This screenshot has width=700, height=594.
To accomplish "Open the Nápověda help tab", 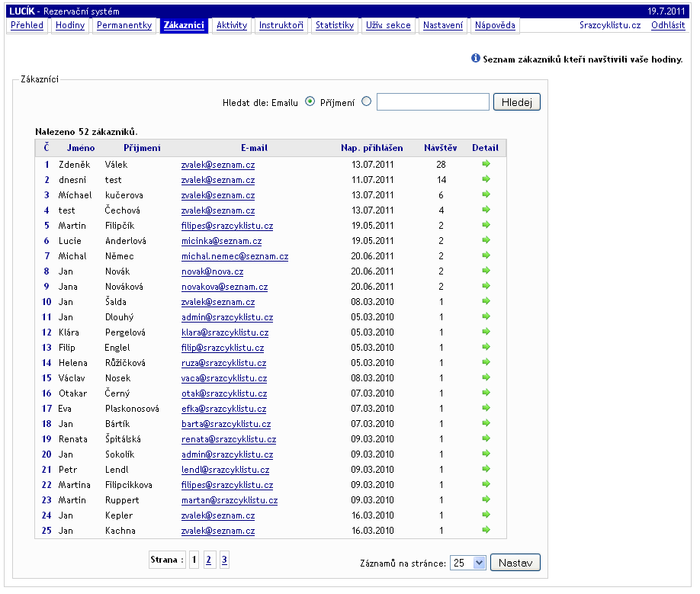I will click(495, 25).
